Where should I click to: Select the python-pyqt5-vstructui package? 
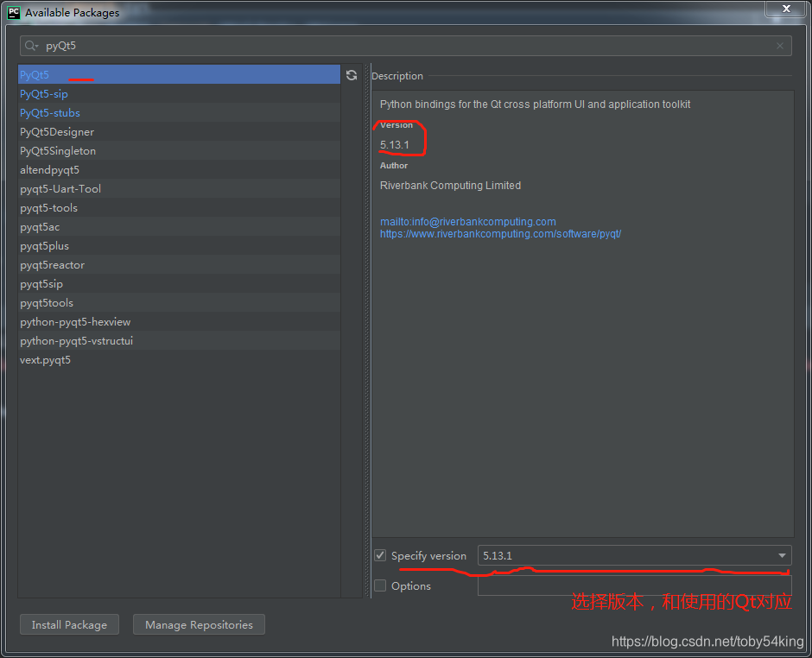[x=179, y=340]
